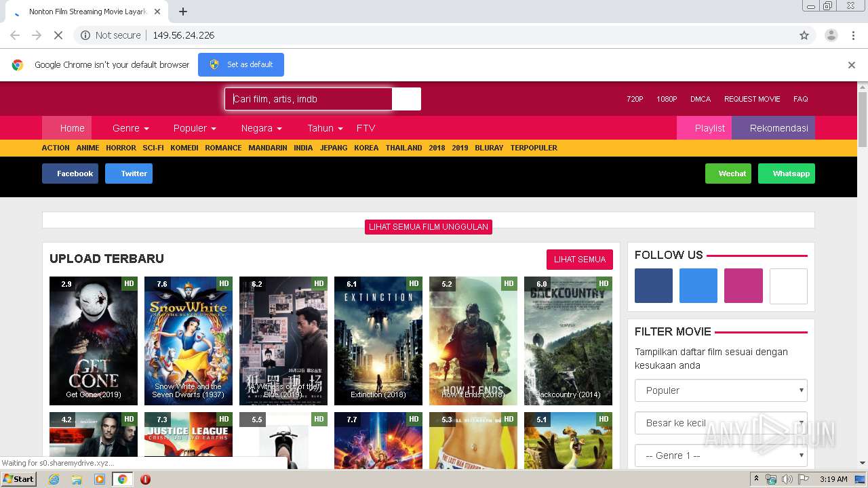
Task: Go to the Home menu item
Action: click(67, 128)
